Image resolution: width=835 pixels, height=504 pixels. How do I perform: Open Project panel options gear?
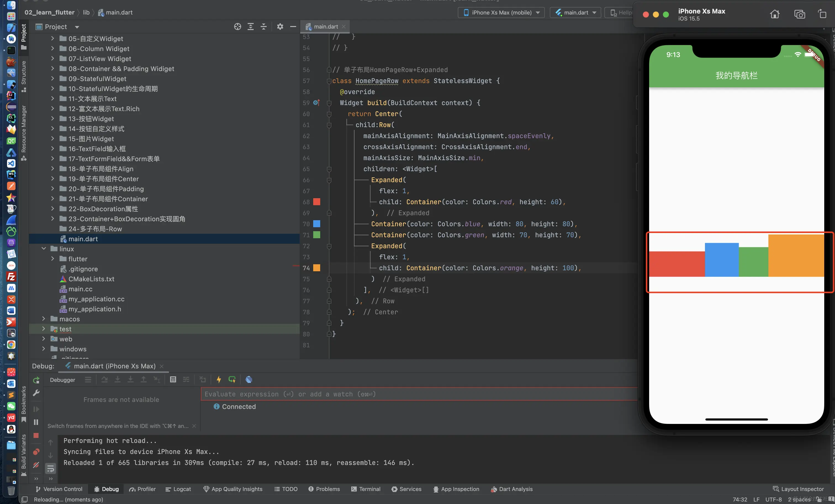click(x=280, y=27)
